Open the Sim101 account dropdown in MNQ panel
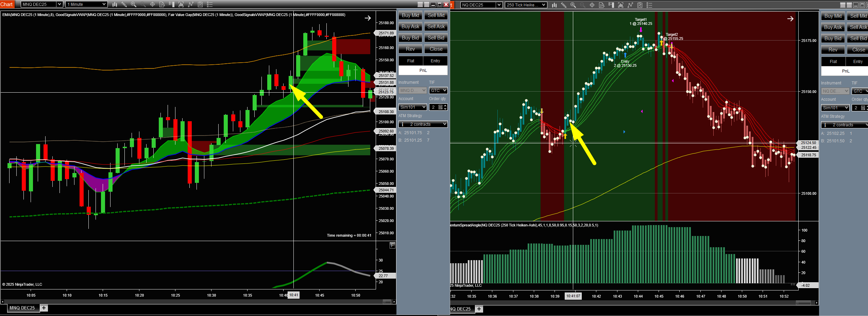The width and height of the screenshot is (868, 316). tap(413, 107)
